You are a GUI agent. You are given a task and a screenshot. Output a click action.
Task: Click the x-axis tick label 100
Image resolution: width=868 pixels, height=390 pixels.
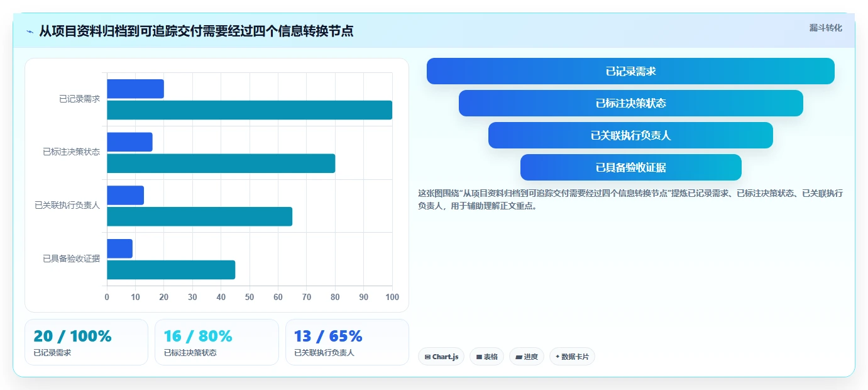point(392,297)
